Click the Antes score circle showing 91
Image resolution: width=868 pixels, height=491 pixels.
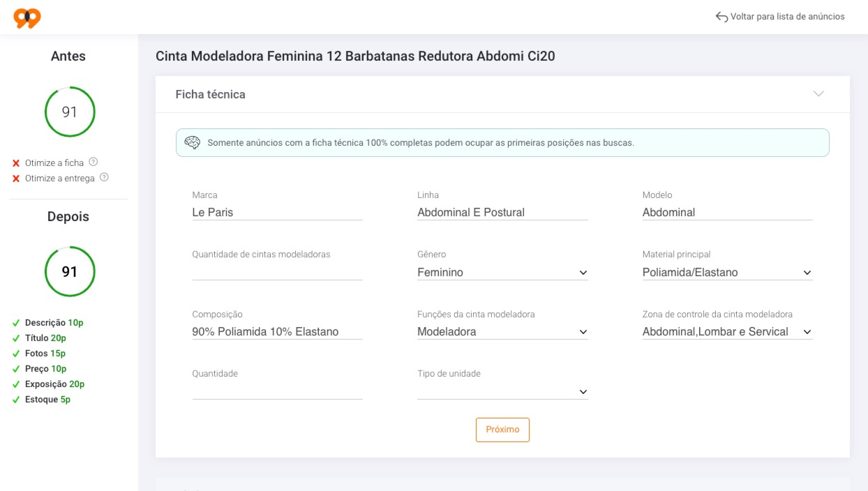tap(70, 112)
